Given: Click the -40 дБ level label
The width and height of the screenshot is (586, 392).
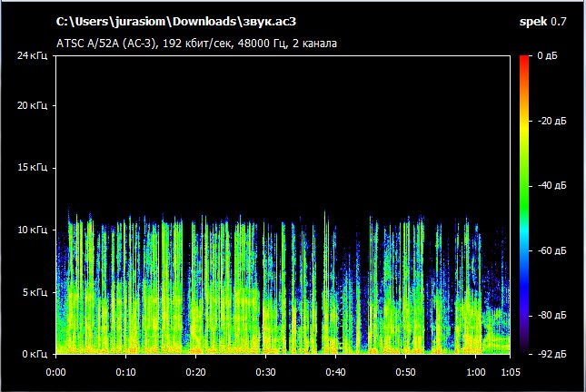Looking at the screenshot, I should [x=551, y=185].
